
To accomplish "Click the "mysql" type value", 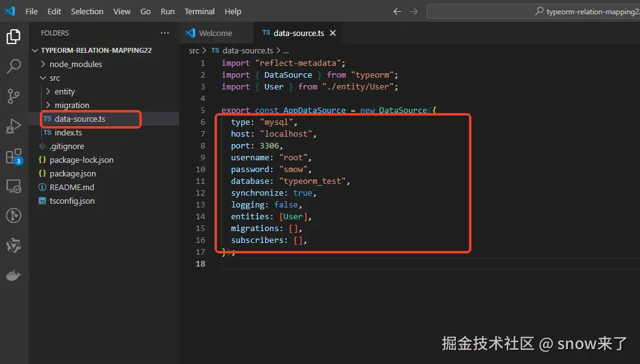I will coord(276,122).
